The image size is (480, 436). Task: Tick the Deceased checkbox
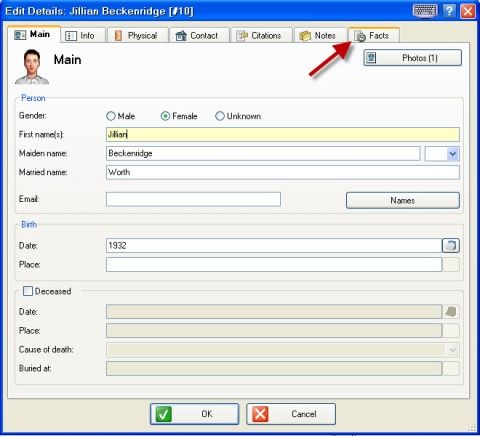pos(28,291)
